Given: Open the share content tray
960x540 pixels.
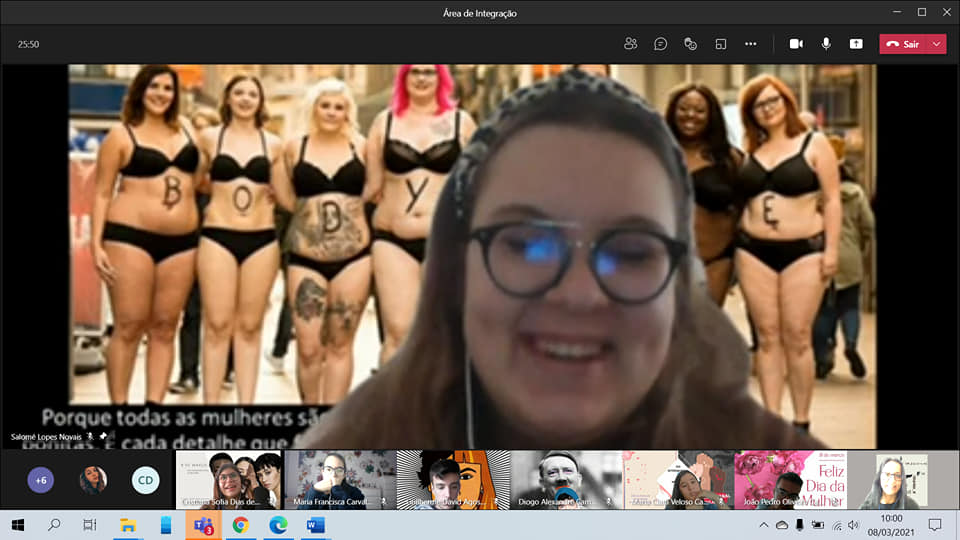Looking at the screenshot, I should tap(856, 44).
